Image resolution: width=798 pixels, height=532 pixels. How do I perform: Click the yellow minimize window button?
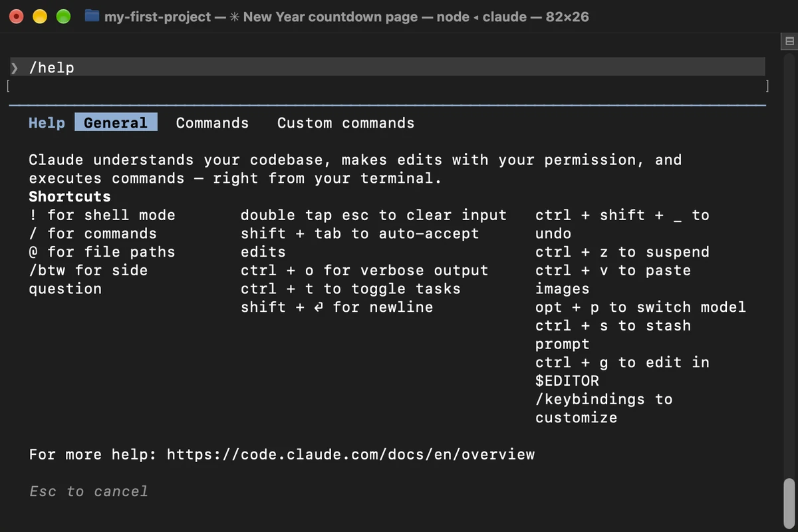tap(39, 17)
